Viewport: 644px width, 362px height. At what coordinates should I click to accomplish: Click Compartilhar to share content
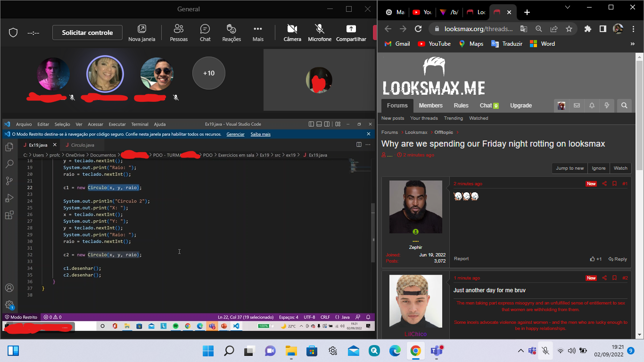click(x=351, y=33)
